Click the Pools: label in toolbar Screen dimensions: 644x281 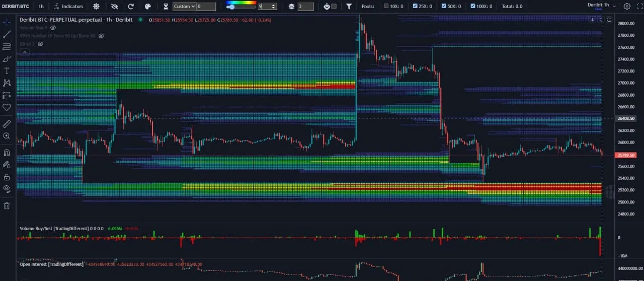pyautogui.click(x=368, y=7)
